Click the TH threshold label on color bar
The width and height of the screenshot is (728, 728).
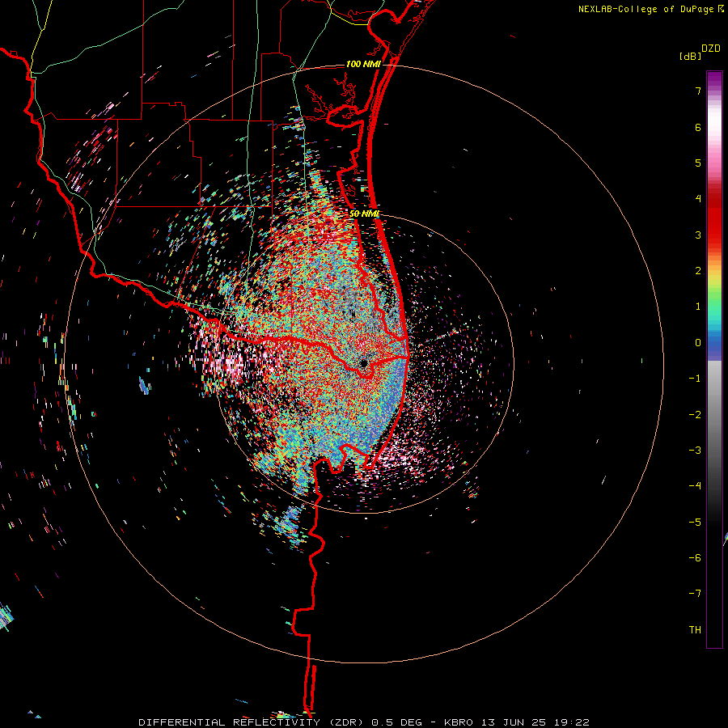[x=695, y=630]
